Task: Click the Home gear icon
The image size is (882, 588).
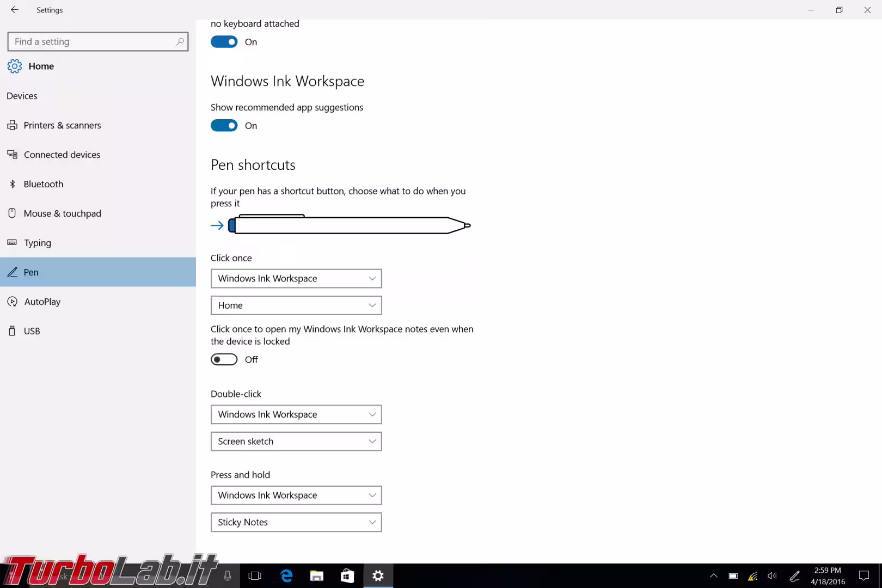Action: click(15, 66)
